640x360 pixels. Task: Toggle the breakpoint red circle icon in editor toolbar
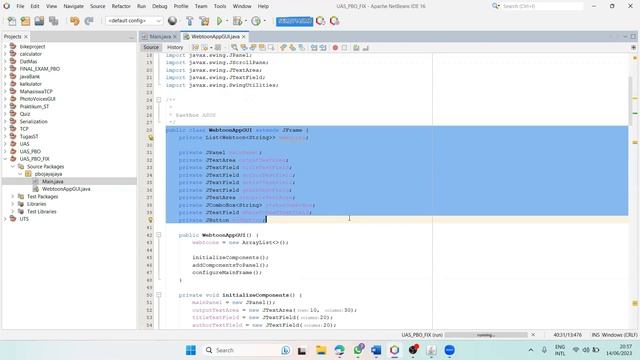(335, 48)
